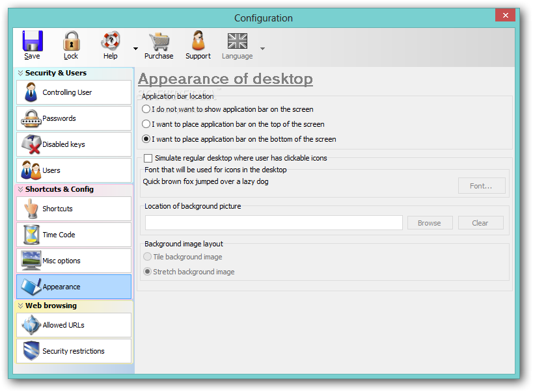
Task: Click the Font... button
Action: 482,186
